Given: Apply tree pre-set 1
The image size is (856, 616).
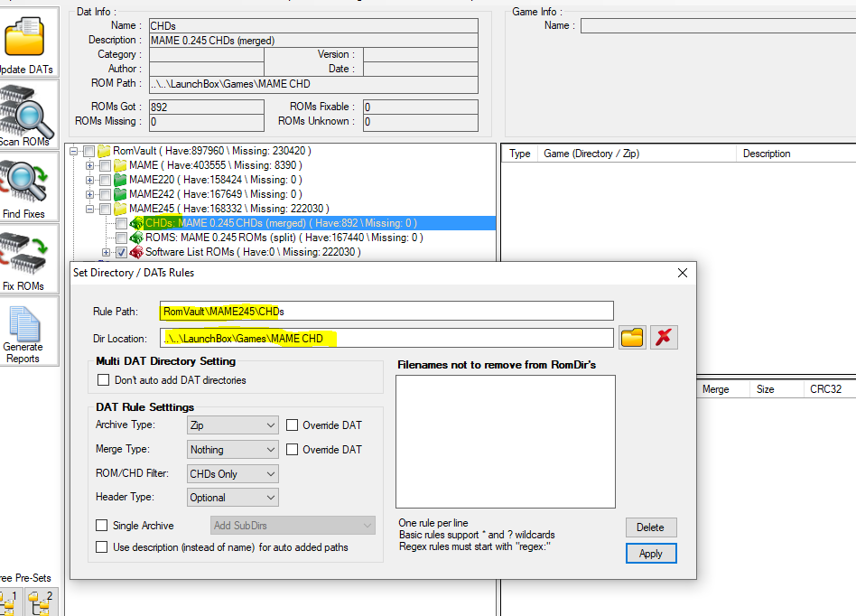Looking at the screenshot, I should [x=10, y=602].
